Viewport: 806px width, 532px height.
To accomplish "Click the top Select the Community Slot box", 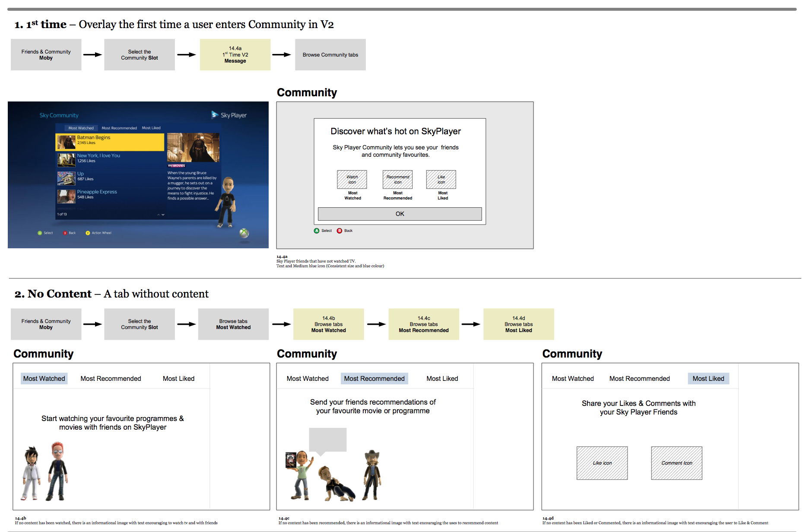I will [140, 55].
